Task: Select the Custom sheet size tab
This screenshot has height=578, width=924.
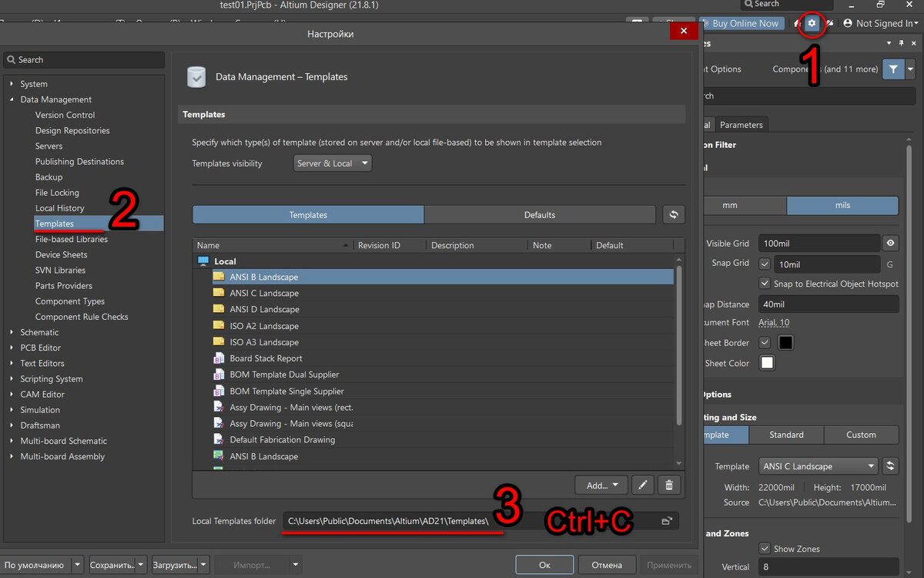Action: (x=861, y=435)
